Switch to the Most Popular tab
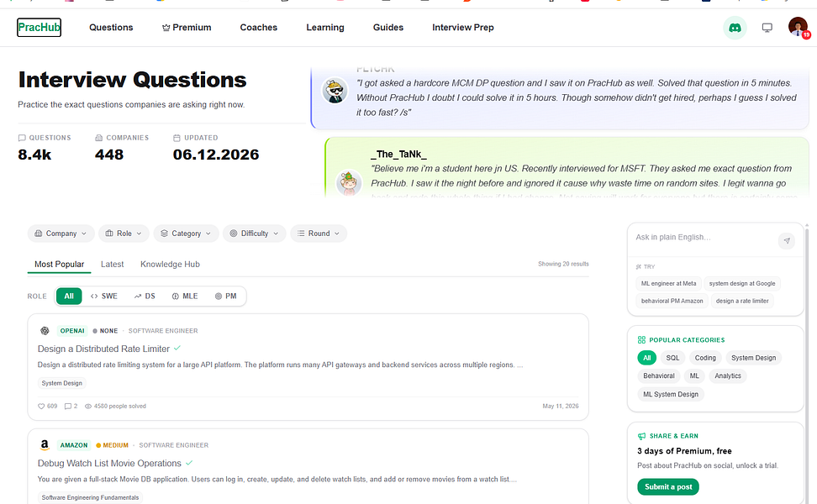 [x=59, y=264]
